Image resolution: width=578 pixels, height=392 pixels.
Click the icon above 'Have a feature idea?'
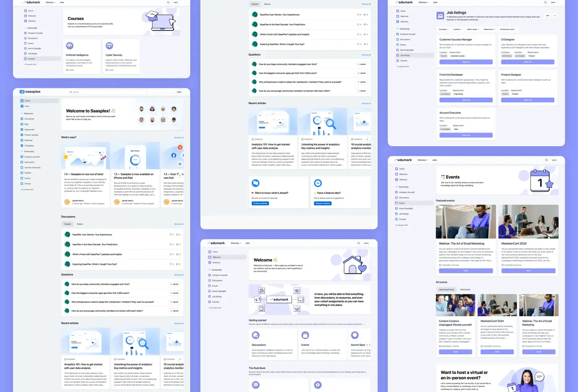tap(318, 183)
